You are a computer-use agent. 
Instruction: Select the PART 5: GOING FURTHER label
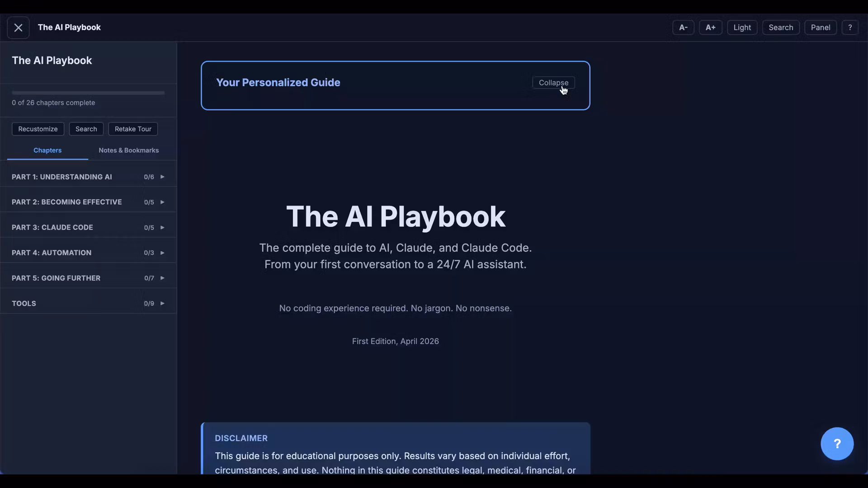coord(56,278)
